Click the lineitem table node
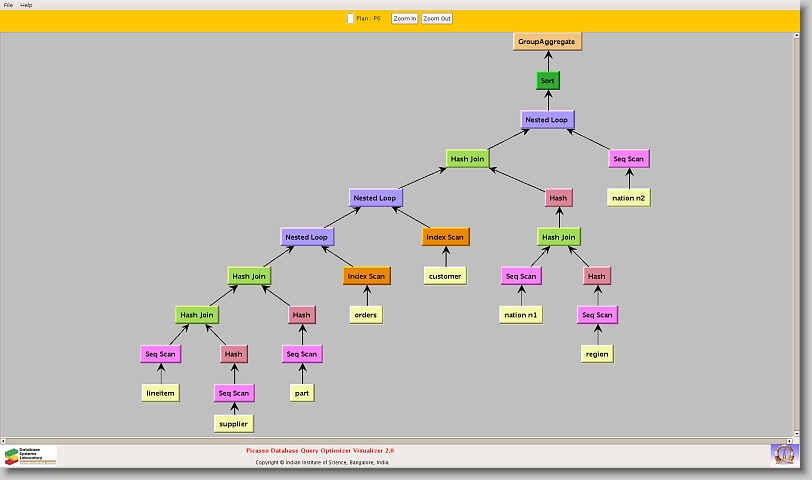 point(160,393)
